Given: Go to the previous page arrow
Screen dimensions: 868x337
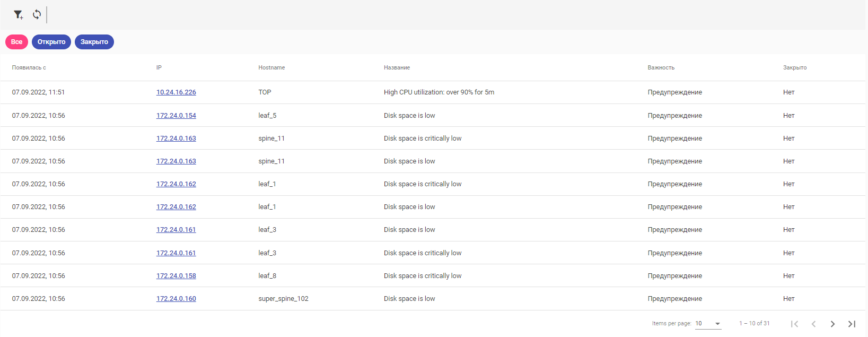Looking at the screenshot, I should pyautogui.click(x=813, y=324).
